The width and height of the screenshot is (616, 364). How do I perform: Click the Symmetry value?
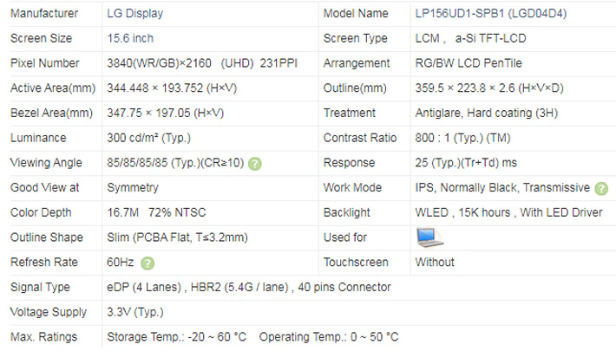pos(133,188)
